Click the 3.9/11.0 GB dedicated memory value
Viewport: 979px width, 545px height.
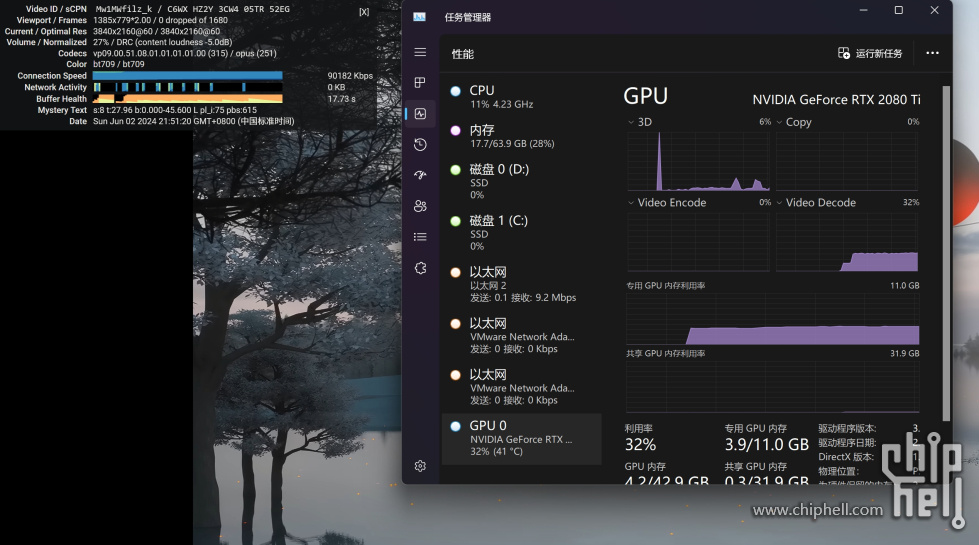767,444
